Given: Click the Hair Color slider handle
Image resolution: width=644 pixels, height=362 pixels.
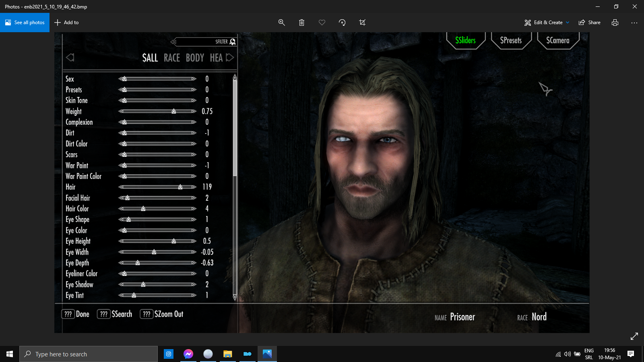Looking at the screenshot, I should pos(143,209).
